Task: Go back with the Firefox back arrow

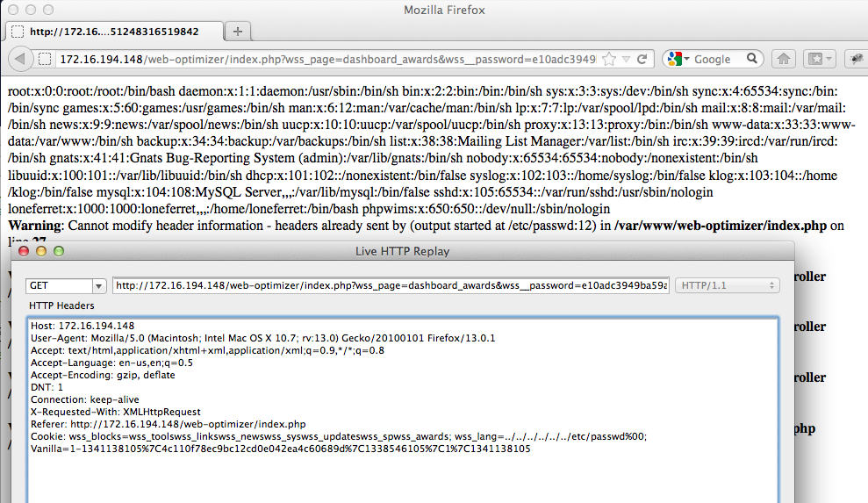Action: pyautogui.click(x=20, y=59)
